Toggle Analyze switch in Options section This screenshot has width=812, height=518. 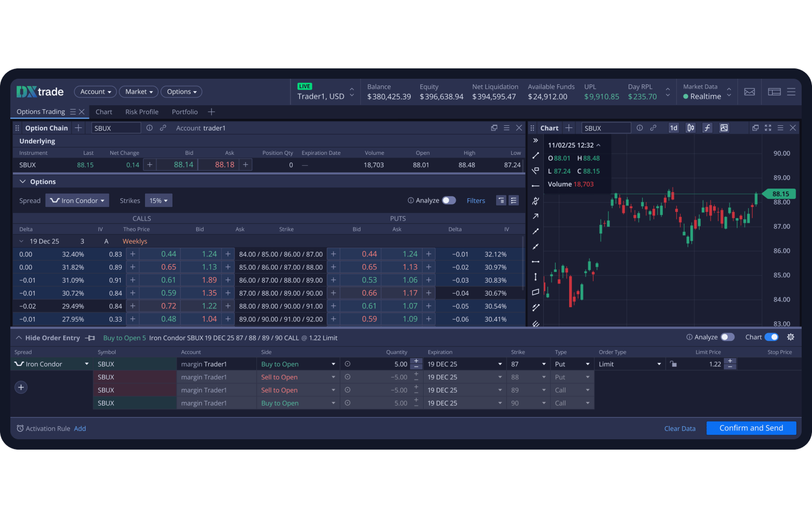[x=449, y=200]
